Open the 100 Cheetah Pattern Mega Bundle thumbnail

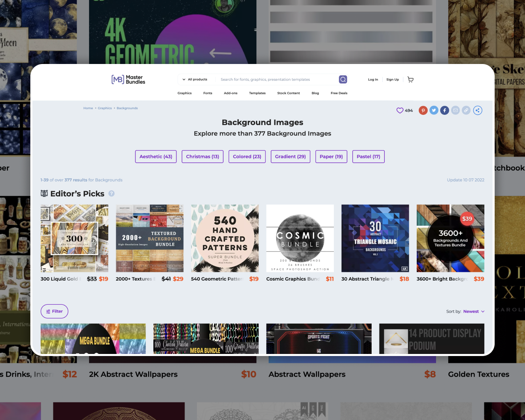click(x=206, y=339)
